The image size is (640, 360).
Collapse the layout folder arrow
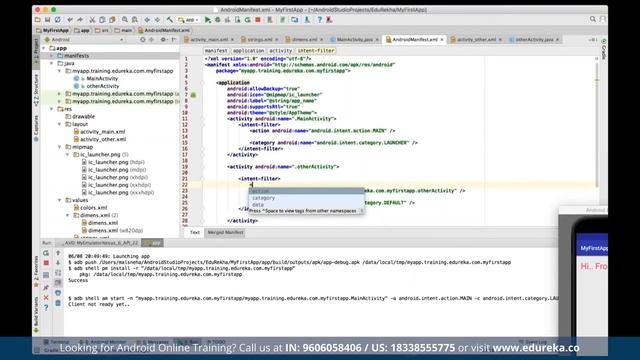pyautogui.click(x=60, y=124)
